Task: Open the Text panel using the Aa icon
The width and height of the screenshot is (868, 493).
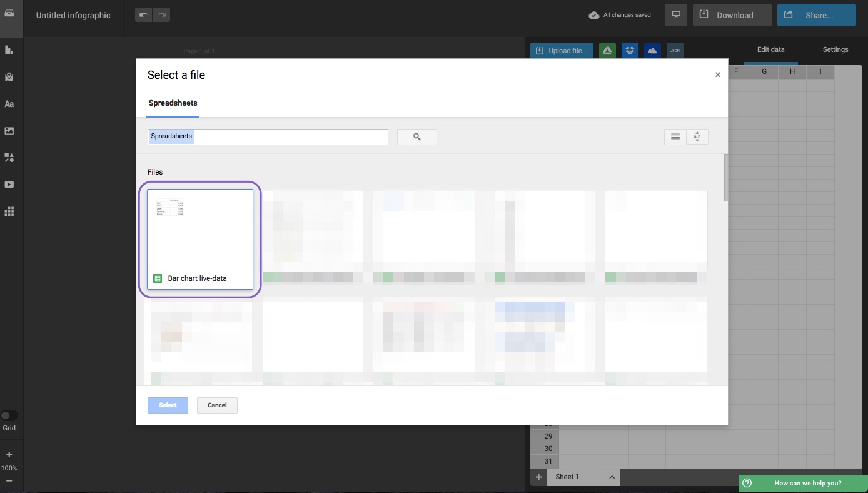Action: click(9, 104)
